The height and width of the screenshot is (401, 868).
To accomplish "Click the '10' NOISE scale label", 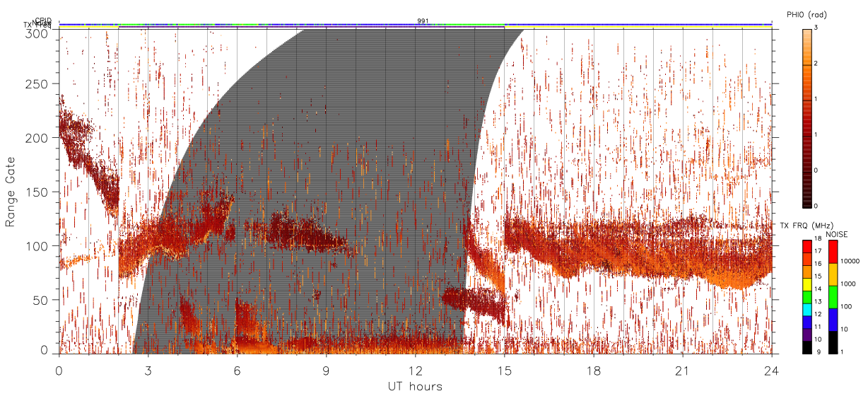I will click(x=844, y=329).
